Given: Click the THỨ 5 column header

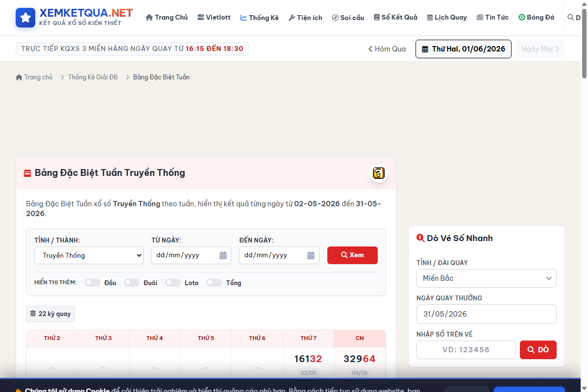Looking at the screenshot, I should 206,339.
